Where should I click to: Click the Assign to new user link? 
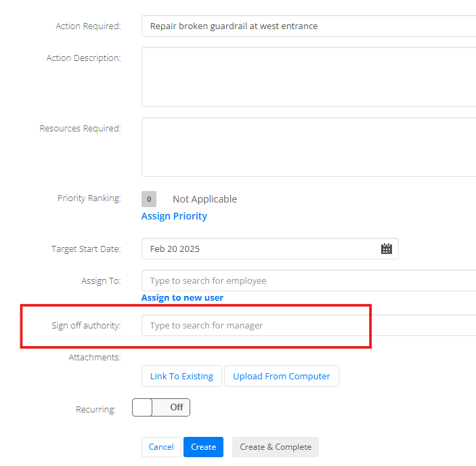(182, 297)
